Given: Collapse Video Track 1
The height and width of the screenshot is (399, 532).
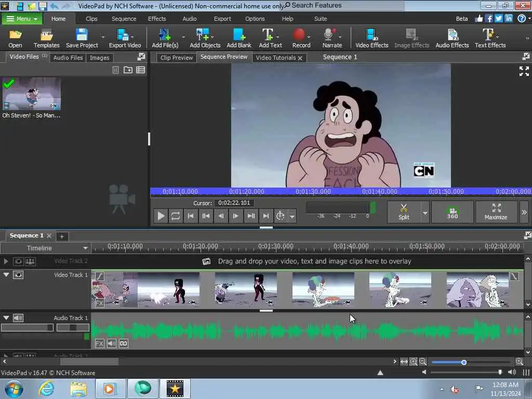Looking at the screenshot, I should [6, 274].
